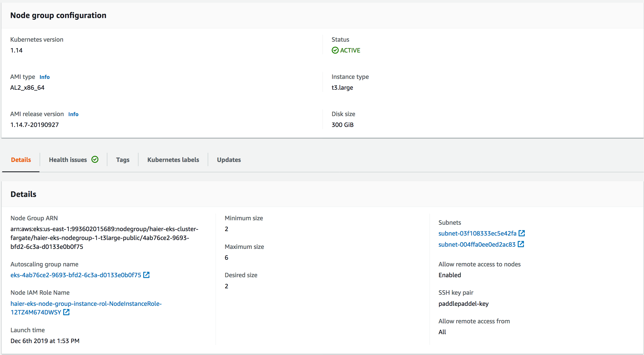Go to the Updates tab
This screenshot has height=355, width=644.
pyautogui.click(x=229, y=160)
